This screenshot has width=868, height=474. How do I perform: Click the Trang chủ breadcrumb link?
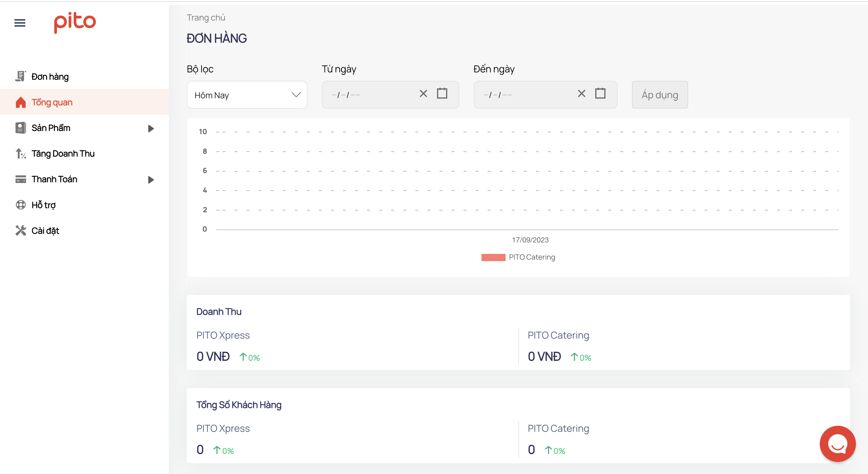click(206, 17)
